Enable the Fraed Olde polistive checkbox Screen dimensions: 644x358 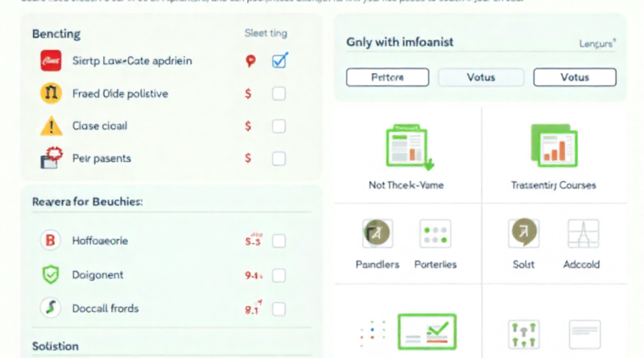click(279, 93)
